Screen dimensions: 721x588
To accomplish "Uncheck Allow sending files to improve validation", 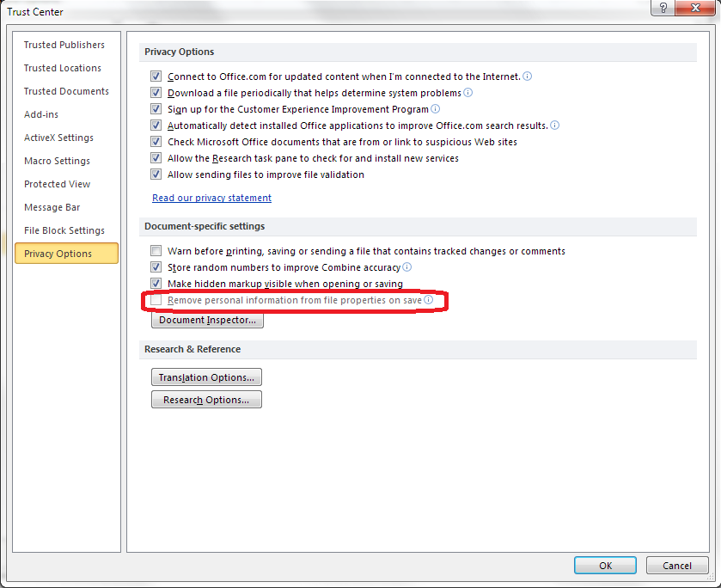I will pyautogui.click(x=156, y=175).
